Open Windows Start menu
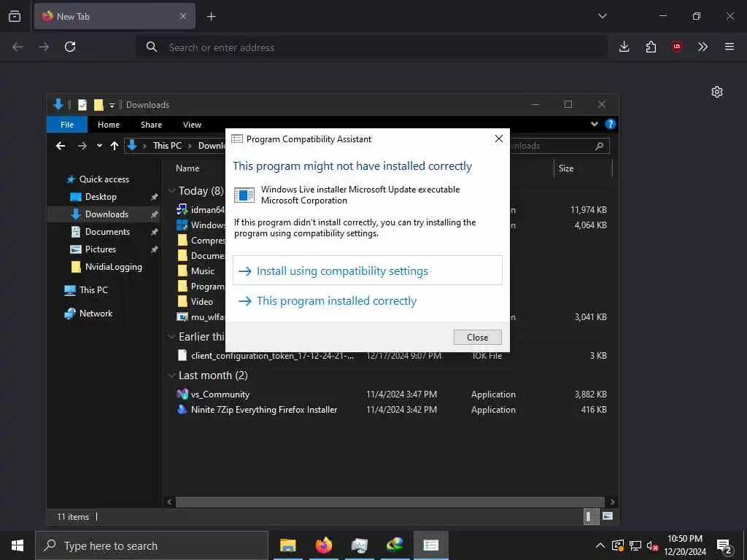The height and width of the screenshot is (560, 747). click(18, 545)
